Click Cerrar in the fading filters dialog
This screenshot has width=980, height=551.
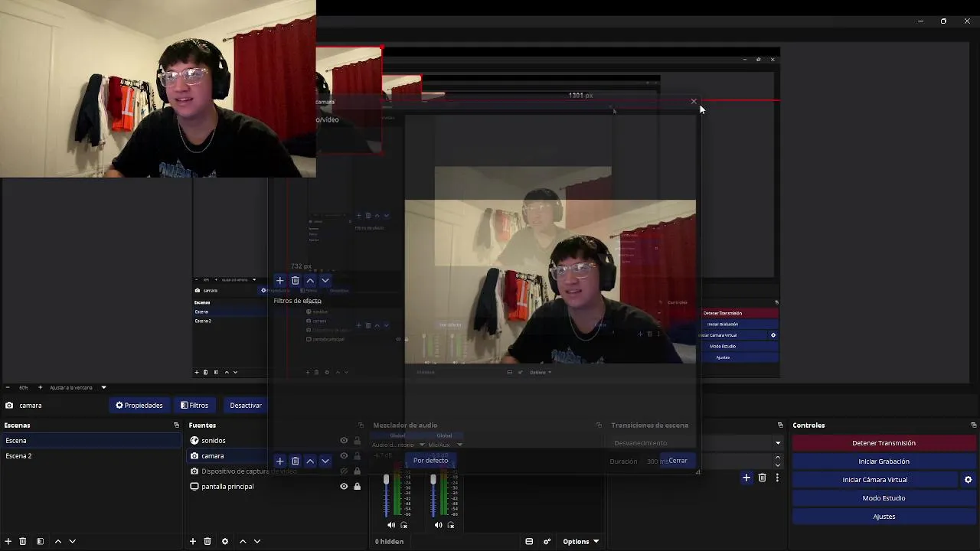click(x=678, y=461)
